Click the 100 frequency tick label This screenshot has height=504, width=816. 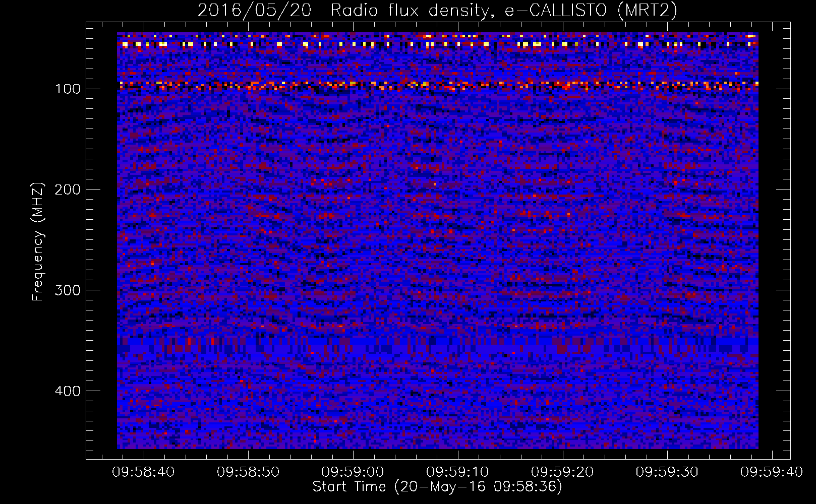click(x=68, y=89)
